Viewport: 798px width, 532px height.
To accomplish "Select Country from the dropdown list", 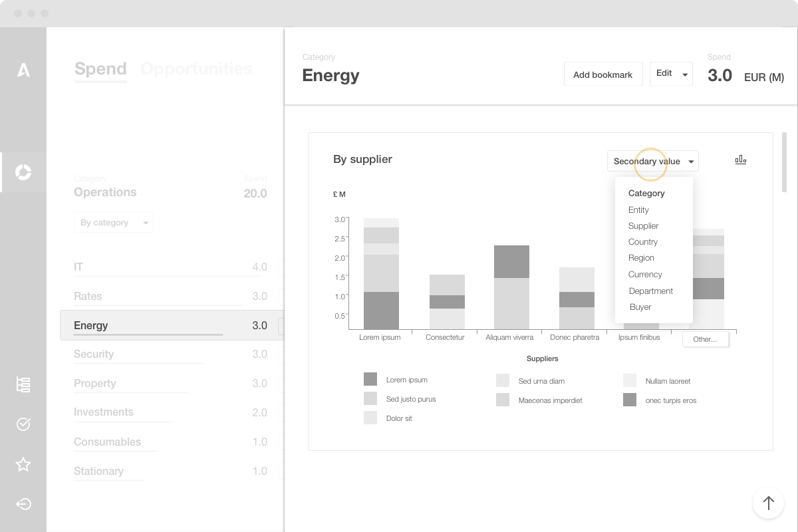I will pos(643,242).
